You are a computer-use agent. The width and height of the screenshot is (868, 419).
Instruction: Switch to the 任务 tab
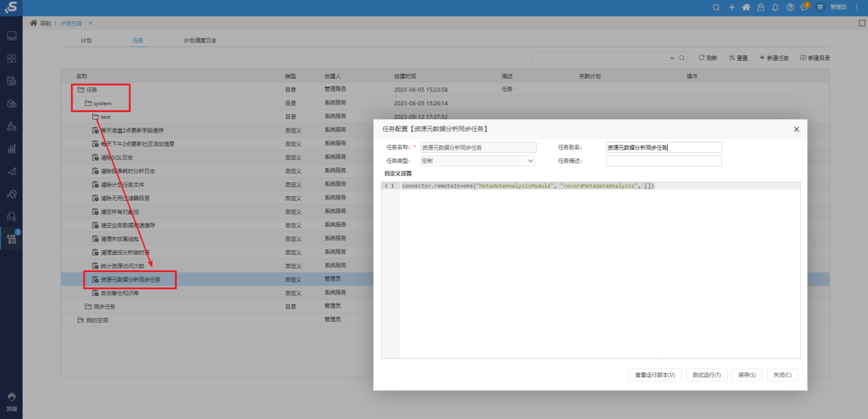click(x=137, y=40)
